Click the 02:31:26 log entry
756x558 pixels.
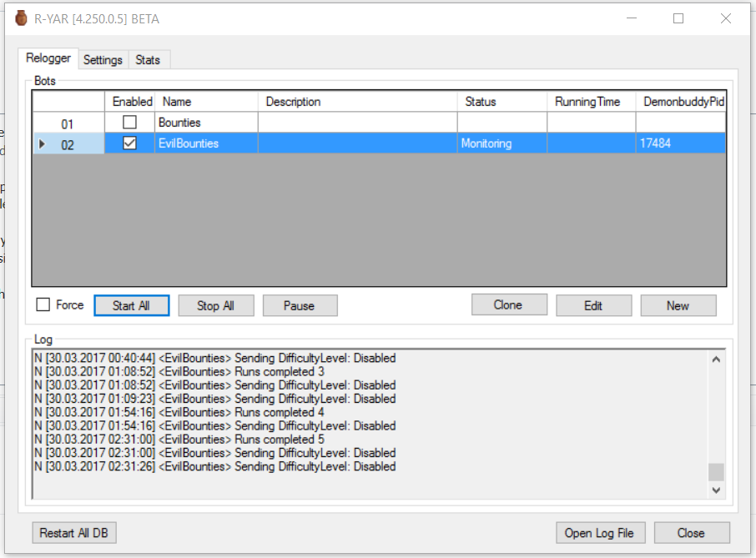coord(215,466)
